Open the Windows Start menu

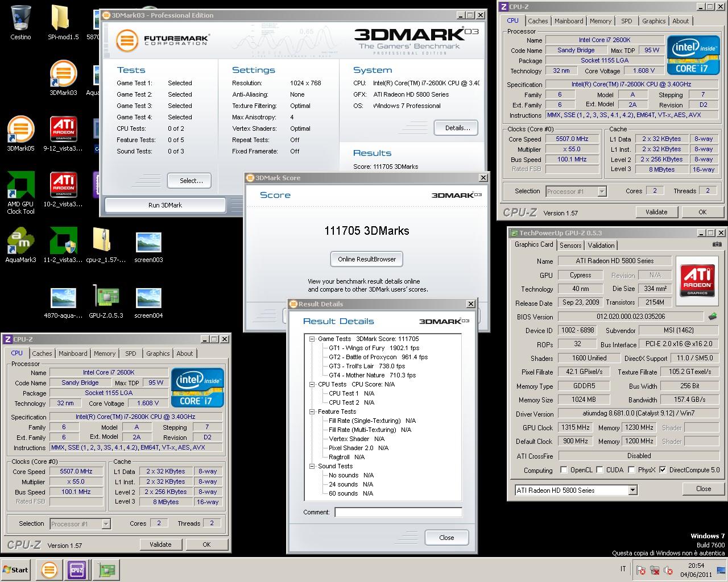click(16, 569)
